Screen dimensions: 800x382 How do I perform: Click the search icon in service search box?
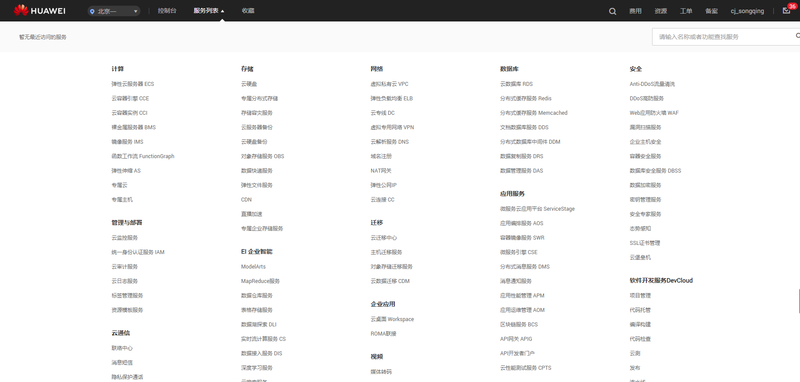point(797,36)
